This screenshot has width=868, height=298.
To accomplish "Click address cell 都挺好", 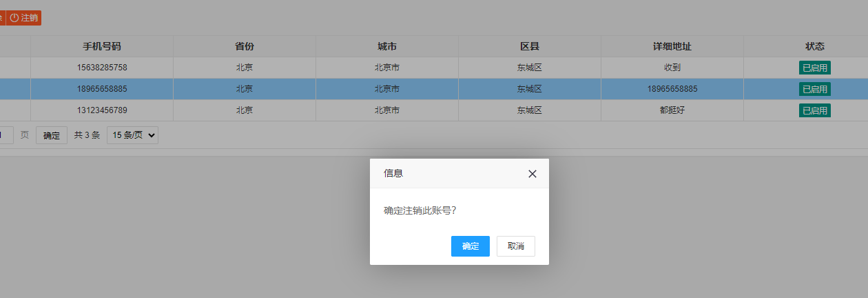I will 672,110.
